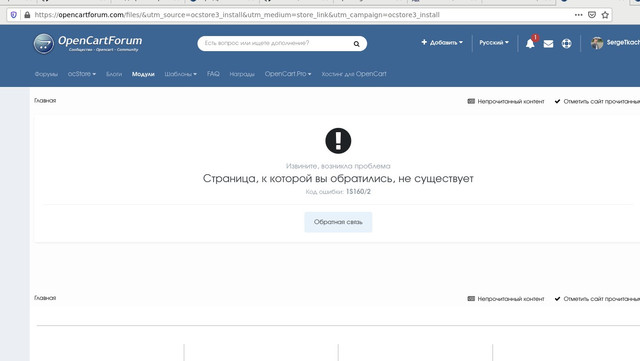The width and height of the screenshot is (640, 361).
Task: Click the error exclamation mark icon
Action: click(x=338, y=141)
